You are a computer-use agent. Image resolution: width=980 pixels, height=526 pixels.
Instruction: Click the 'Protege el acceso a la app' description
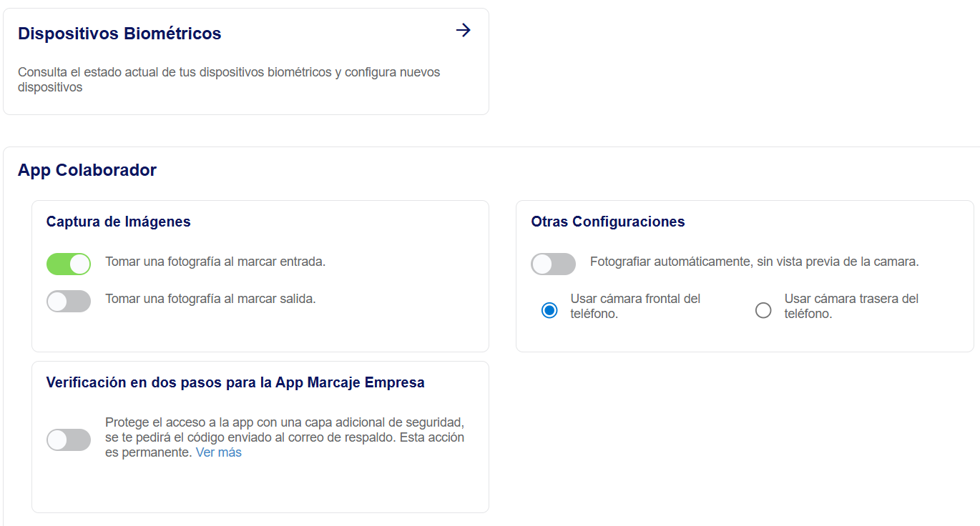[285, 437]
